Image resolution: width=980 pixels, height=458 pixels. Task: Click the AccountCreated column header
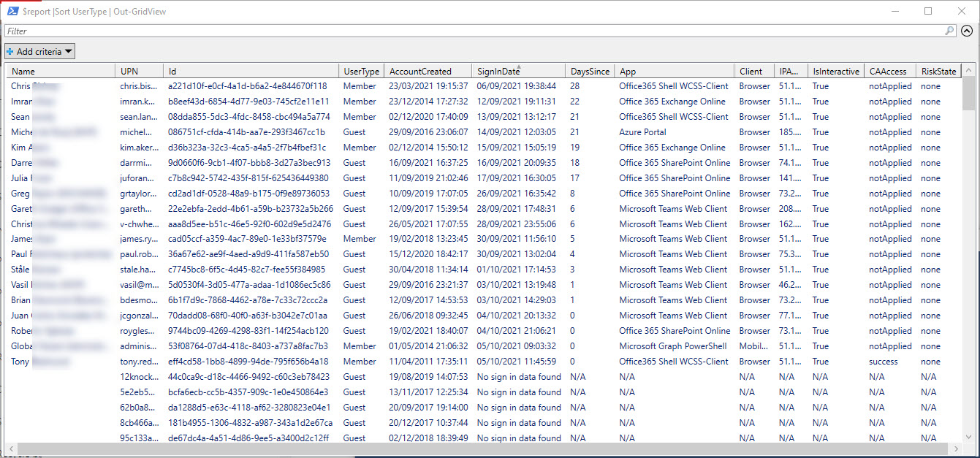click(428, 71)
